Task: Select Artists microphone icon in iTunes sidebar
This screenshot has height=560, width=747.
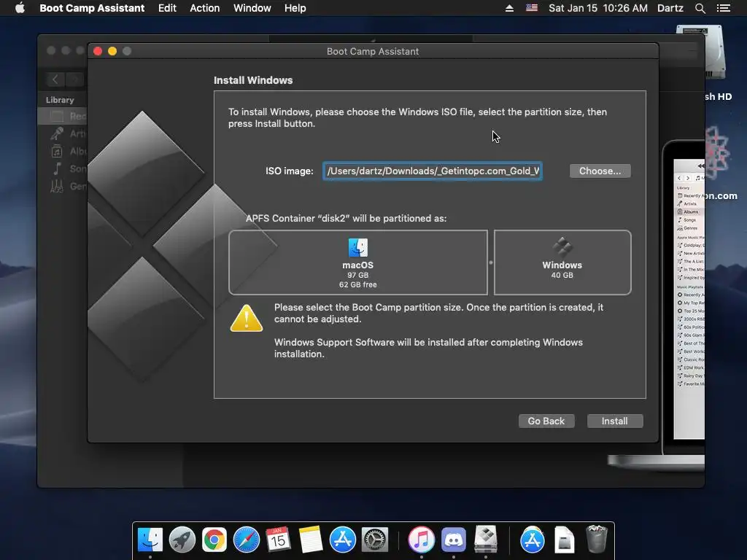Action: pos(57,134)
